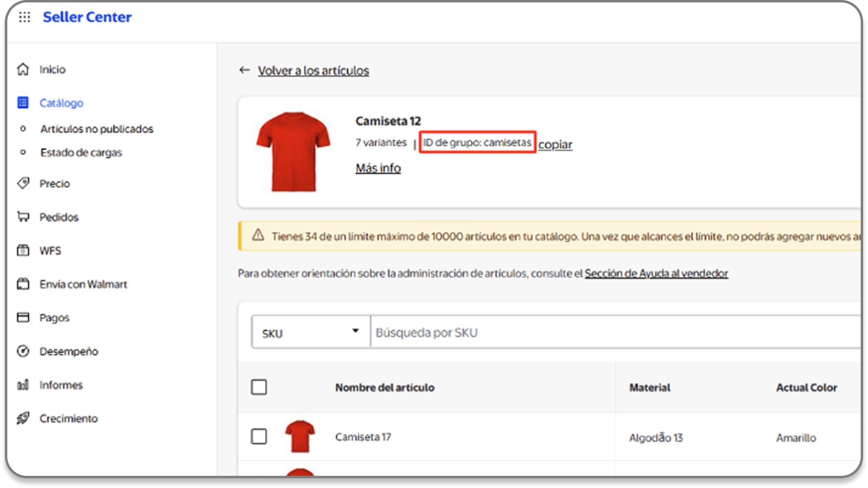Click the Informes chart icon
This screenshot has height=488, width=868.
click(23, 385)
